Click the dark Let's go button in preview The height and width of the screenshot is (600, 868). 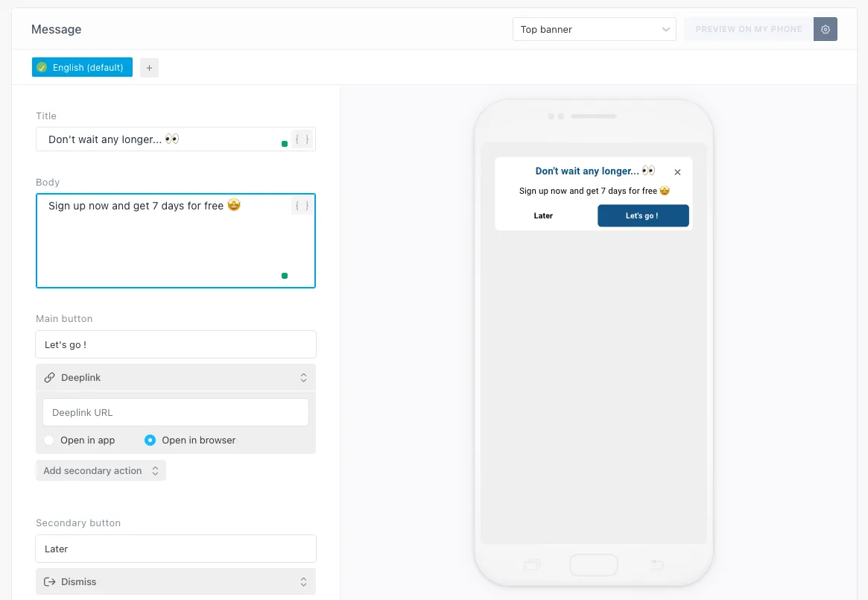[643, 215]
